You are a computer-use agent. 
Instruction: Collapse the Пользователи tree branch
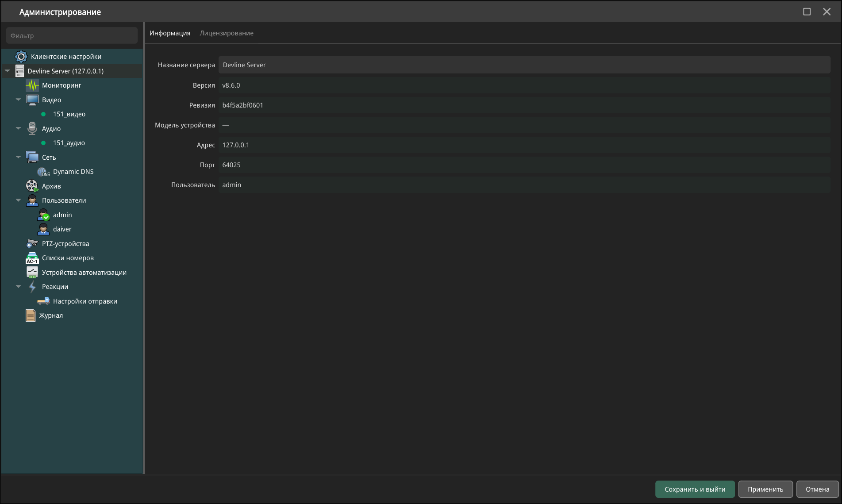(18, 200)
